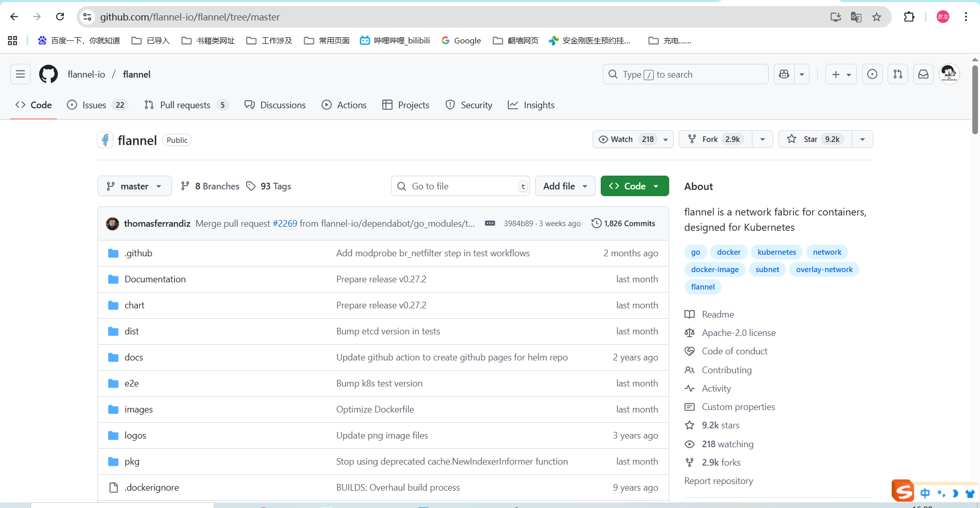Click the page vertical scrollbar thumb
The width and height of the screenshot is (980, 508).
(x=975, y=100)
